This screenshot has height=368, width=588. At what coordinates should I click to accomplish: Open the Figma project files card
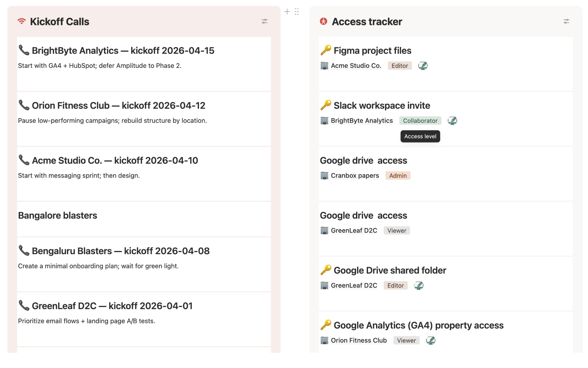click(x=372, y=51)
